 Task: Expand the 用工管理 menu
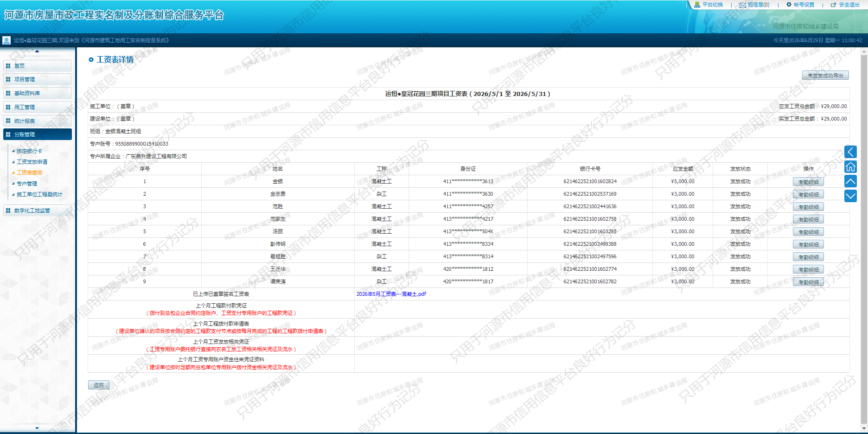point(38,107)
